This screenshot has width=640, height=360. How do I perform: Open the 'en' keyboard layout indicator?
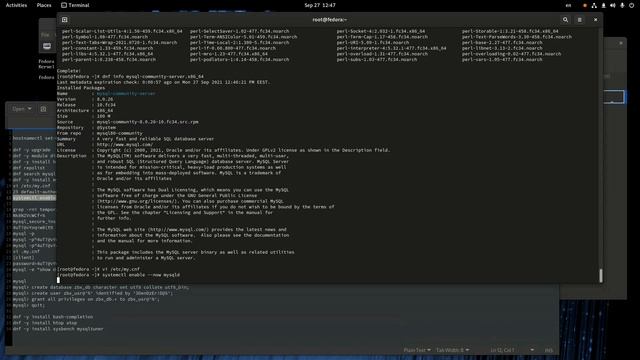tap(568, 5)
